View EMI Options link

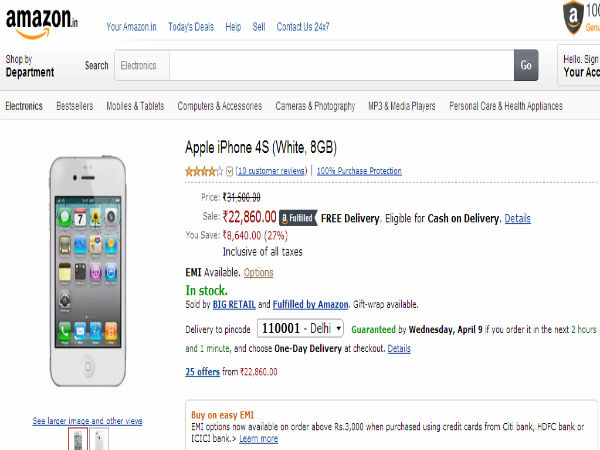pos(258,272)
